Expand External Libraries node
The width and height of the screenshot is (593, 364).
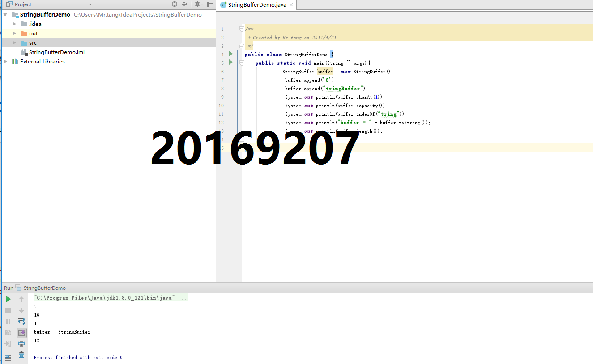5,62
